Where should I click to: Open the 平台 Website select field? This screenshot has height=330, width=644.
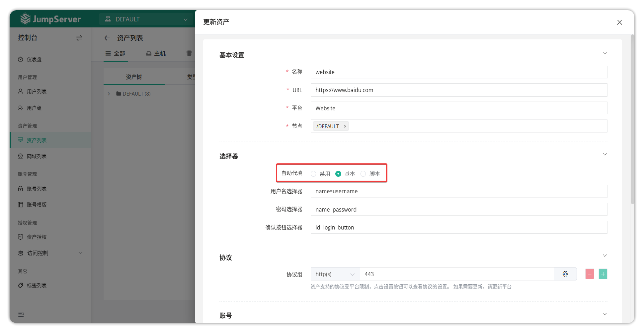click(459, 108)
